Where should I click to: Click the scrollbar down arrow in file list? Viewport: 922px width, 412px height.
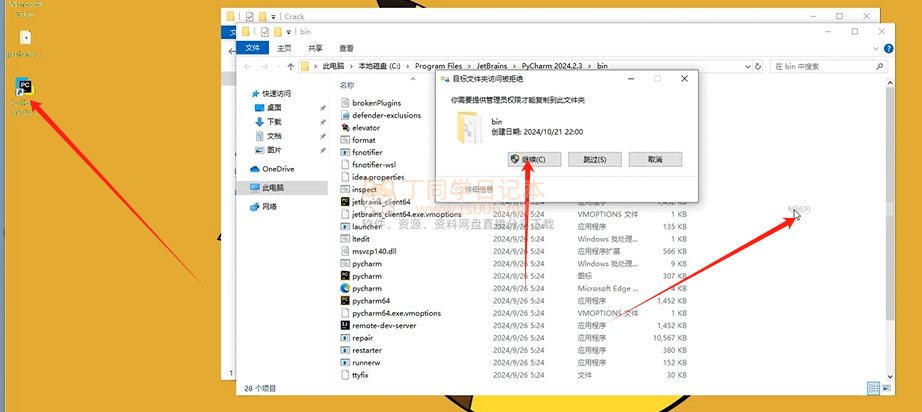click(889, 377)
